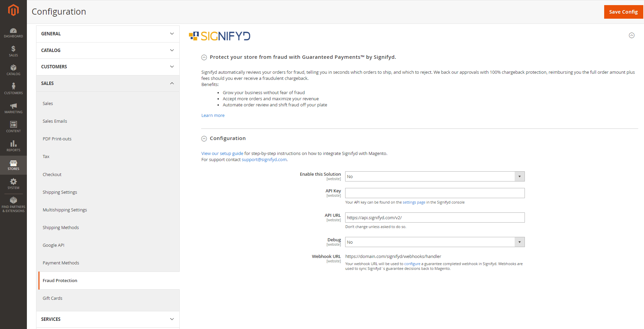Image resolution: width=644 pixels, height=329 pixels.
Task: Click the Save Config button
Action: 623,12
